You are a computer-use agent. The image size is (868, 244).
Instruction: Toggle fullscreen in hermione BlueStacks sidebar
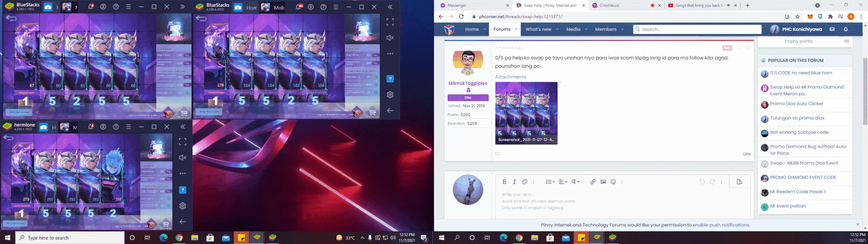pyautogui.click(x=183, y=142)
